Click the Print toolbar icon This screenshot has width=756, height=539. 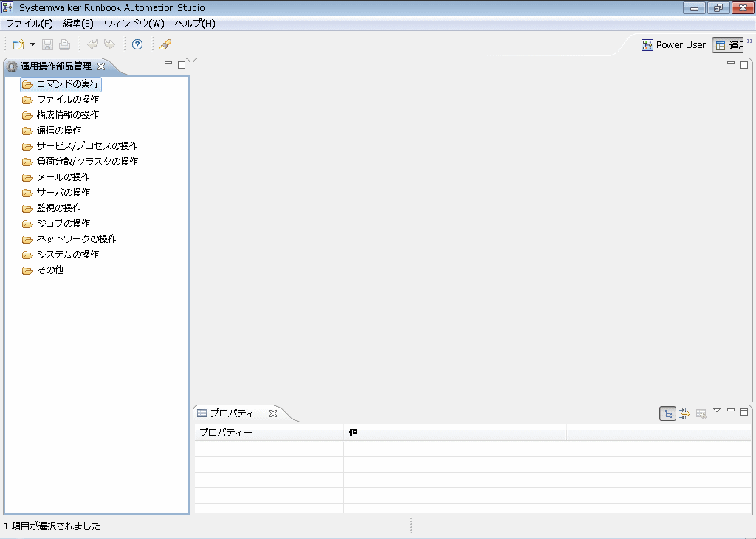click(x=64, y=45)
